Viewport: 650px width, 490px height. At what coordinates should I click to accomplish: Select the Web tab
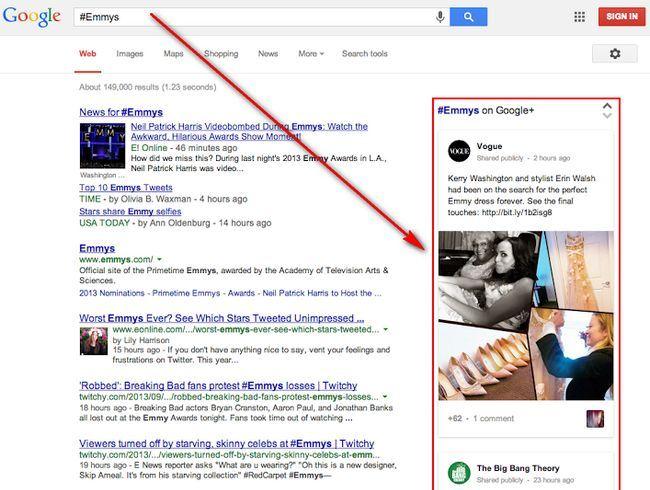(87, 53)
